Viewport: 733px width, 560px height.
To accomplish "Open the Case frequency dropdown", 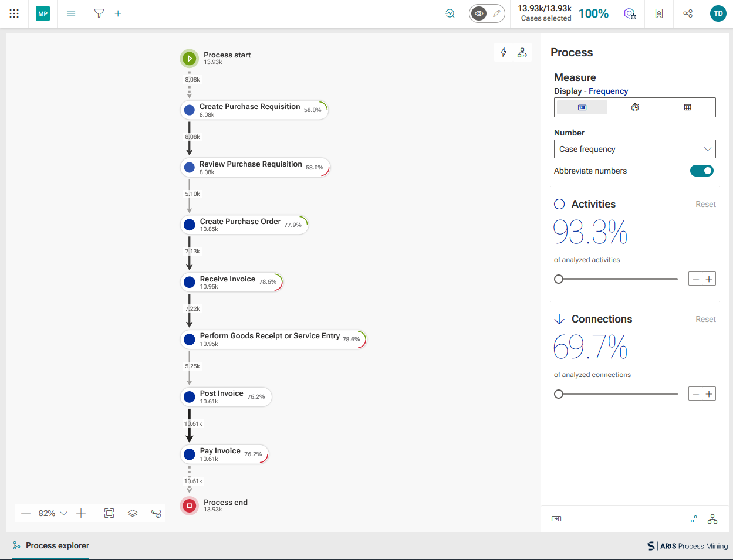I will (635, 149).
